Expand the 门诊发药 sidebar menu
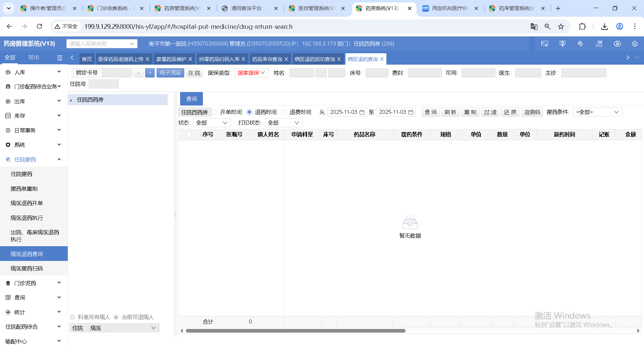The width and height of the screenshot is (644, 345). 34,283
